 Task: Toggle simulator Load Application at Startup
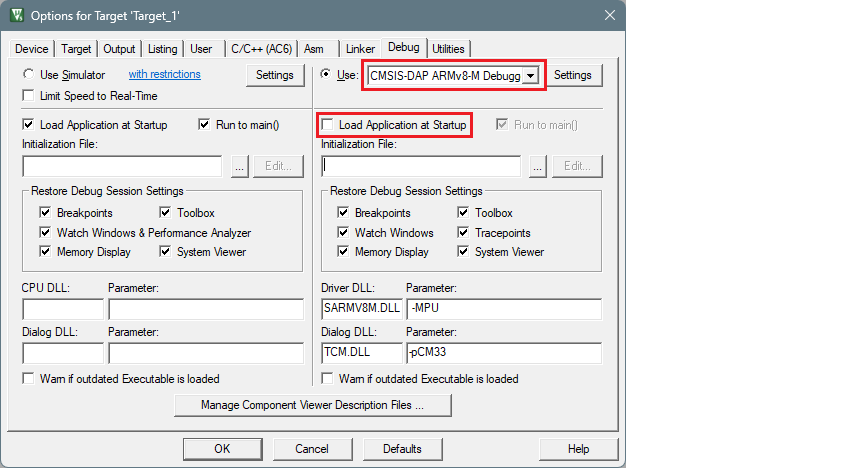tap(28, 124)
